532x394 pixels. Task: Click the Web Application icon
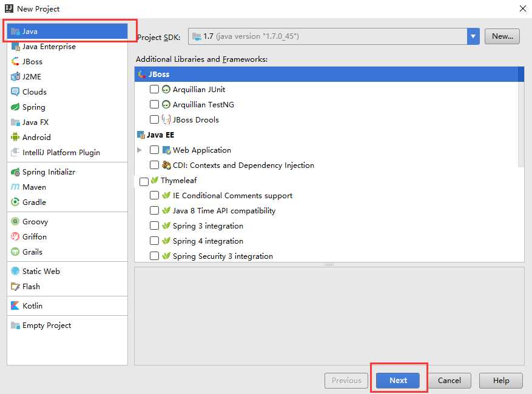coord(166,150)
